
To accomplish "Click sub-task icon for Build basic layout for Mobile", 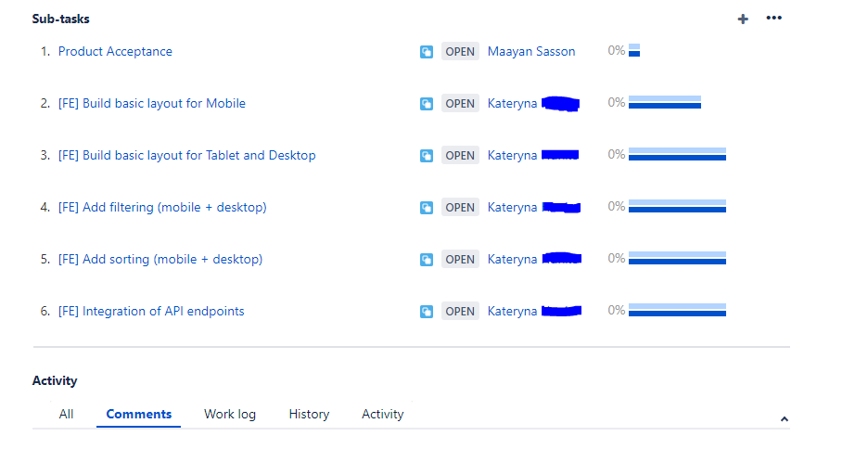I will [x=427, y=104].
